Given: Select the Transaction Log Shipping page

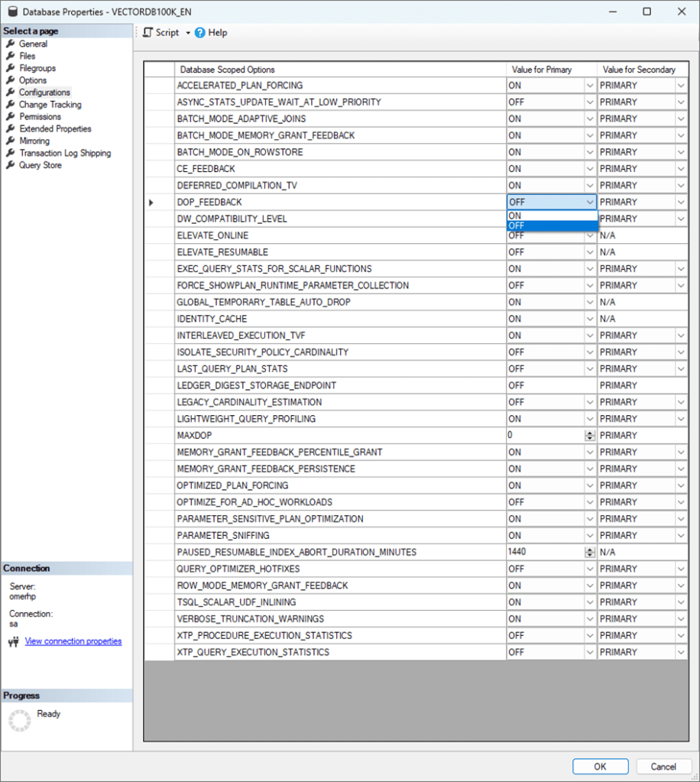Looking at the screenshot, I should click(x=64, y=153).
